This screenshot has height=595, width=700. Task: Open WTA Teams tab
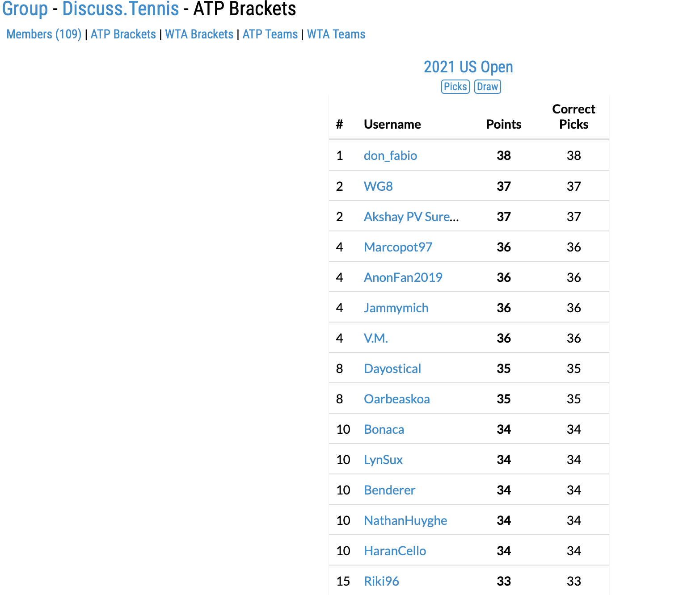[x=336, y=34]
